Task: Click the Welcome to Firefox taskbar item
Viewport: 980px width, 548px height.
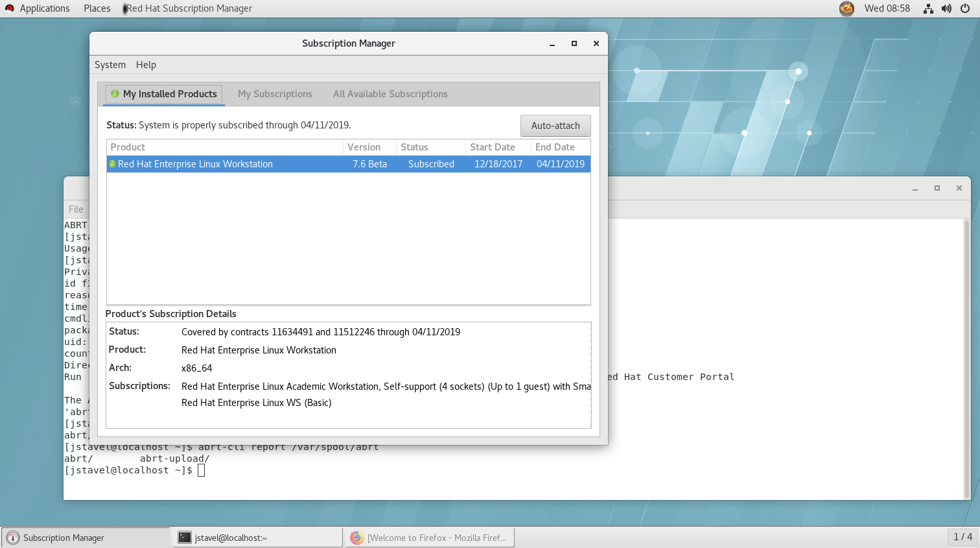Action: pyautogui.click(x=430, y=538)
